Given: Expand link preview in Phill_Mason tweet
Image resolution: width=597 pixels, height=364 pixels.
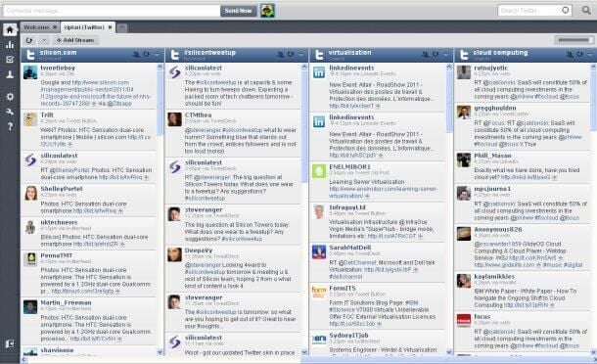Looking at the screenshot, I should point(554,177).
